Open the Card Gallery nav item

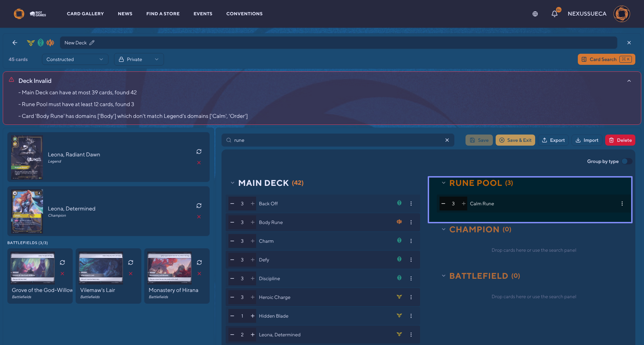point(85,14)
